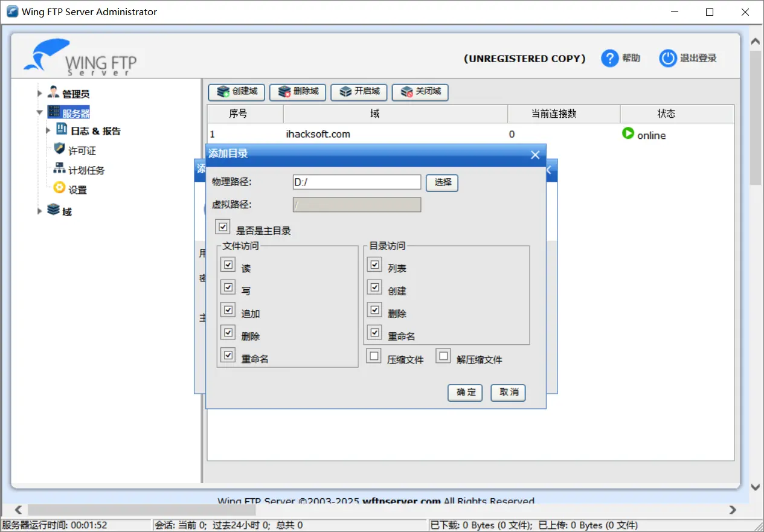Click the 域 column header
764x532 pixels.
point(396,114)
